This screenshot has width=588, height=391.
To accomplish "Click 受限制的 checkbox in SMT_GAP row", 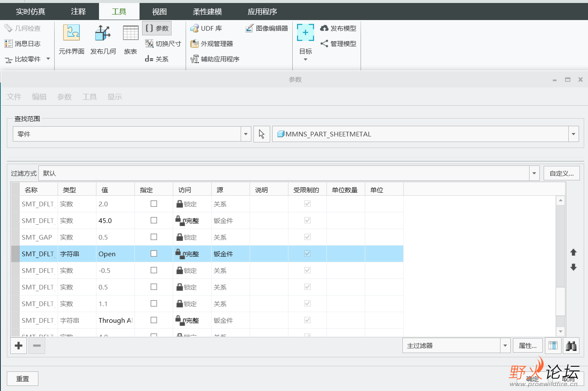I will click(307, 237).
